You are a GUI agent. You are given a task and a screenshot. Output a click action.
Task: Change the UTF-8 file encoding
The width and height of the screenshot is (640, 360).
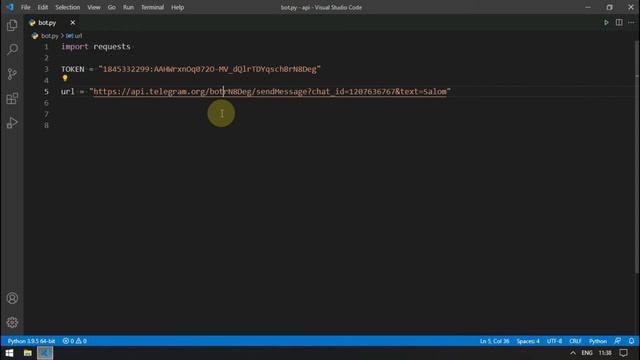pos(554,341)
